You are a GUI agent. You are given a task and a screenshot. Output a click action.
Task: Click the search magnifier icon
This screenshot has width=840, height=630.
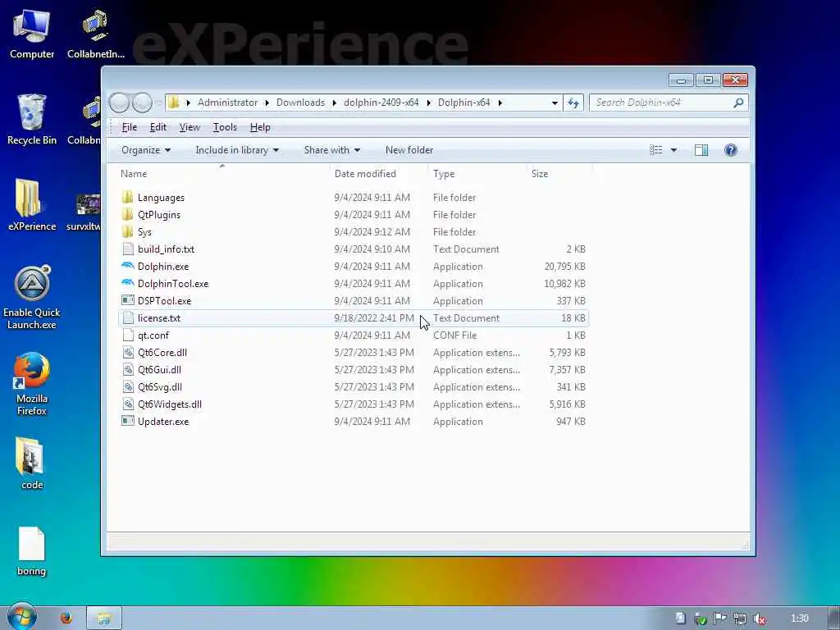click(x=738, y=103)
